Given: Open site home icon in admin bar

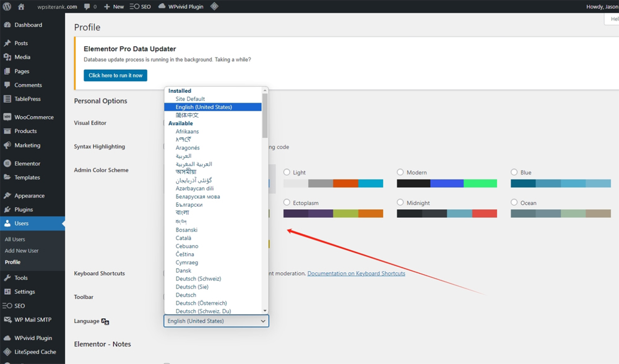Looking at the screenshot, I should click(21, 6).
